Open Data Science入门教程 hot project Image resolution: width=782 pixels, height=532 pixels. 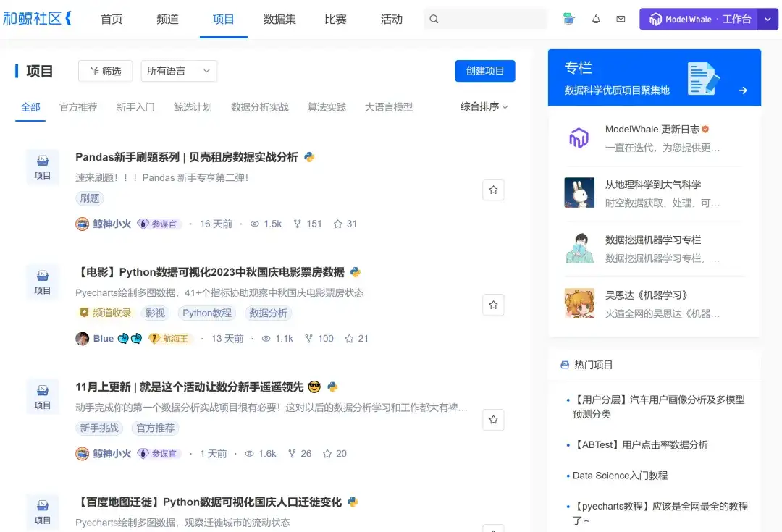[620, 476]
